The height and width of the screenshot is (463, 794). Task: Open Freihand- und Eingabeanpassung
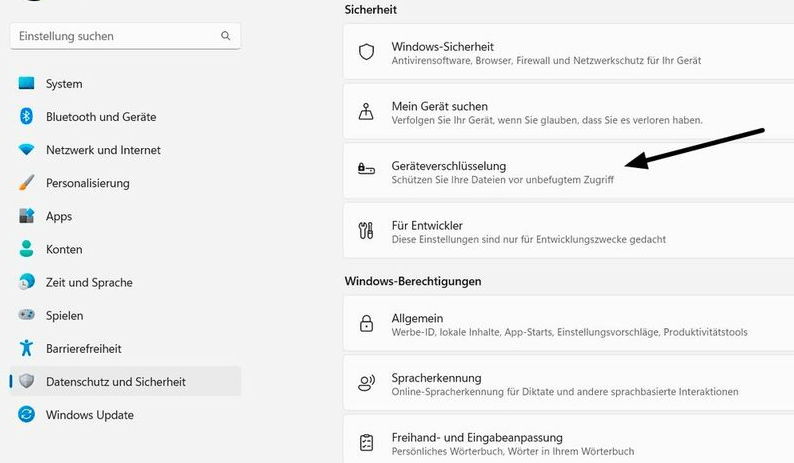[476, 438]
